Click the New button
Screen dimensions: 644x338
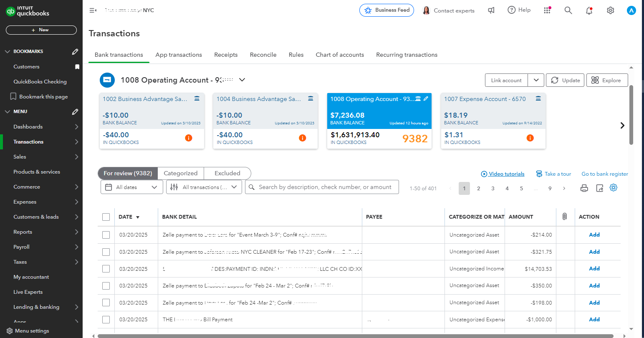click(x=41, y=30)
